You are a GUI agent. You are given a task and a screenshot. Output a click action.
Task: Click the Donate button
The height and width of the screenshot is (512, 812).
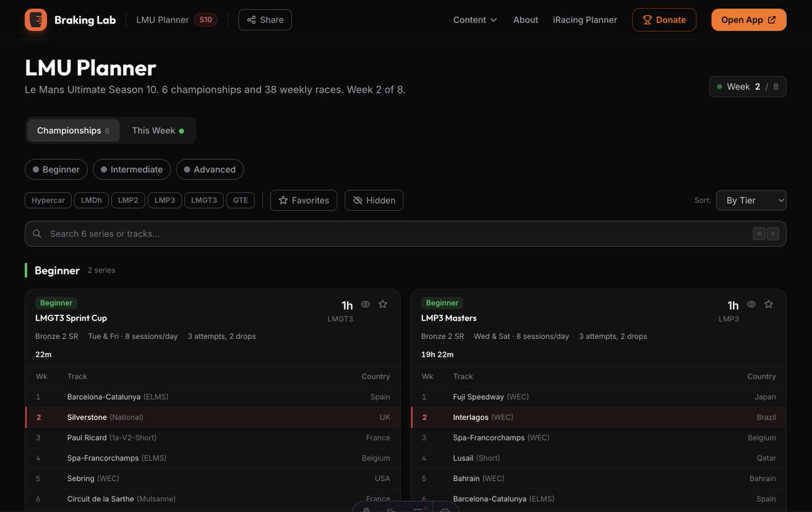pyautogui.click(x=664, y=20)
